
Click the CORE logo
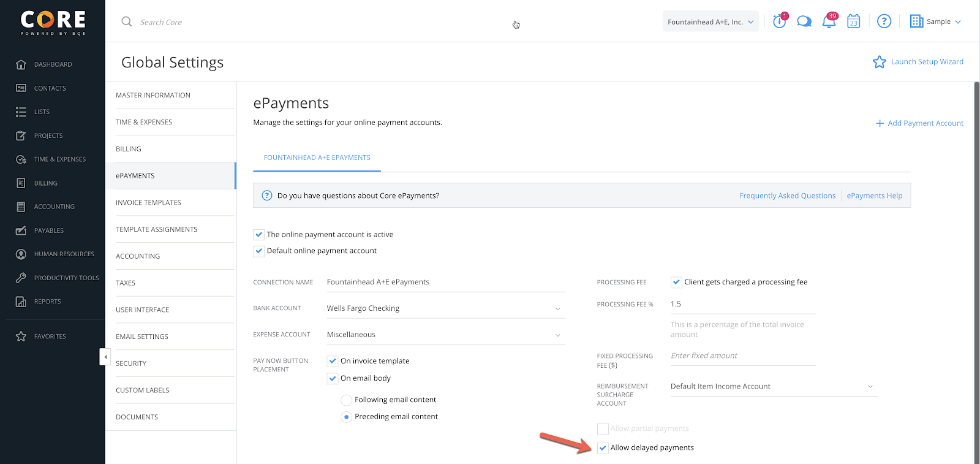pyautogui.click(x=53, y=23)
